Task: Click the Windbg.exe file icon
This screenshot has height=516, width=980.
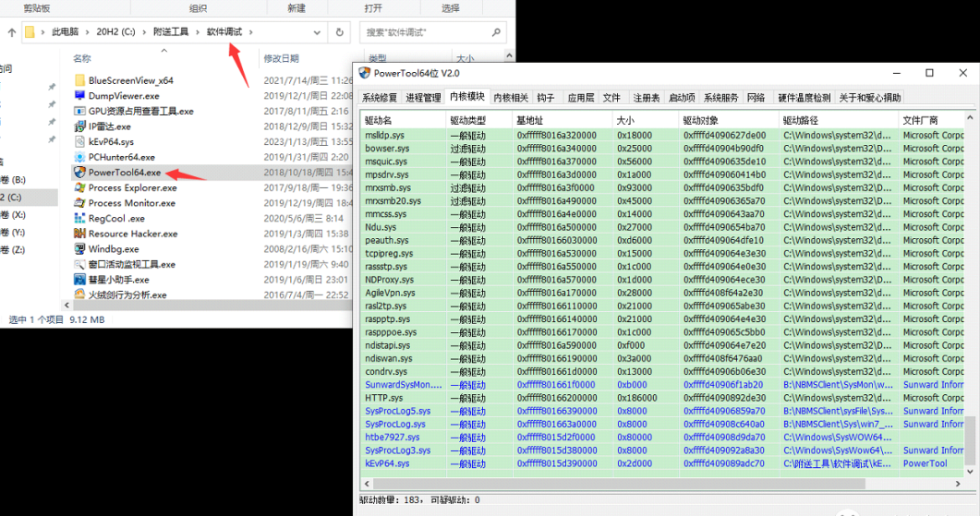Action: tap(80, 249)
